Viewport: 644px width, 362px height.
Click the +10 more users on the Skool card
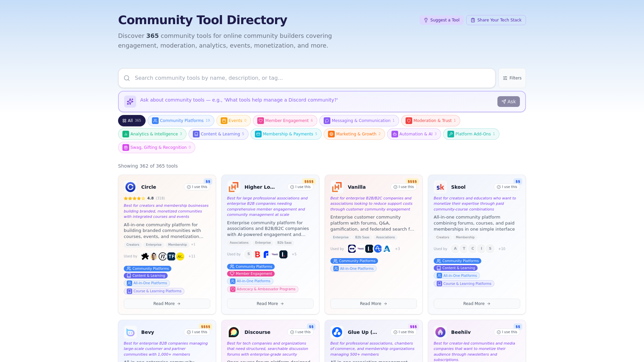click(502, 249)
